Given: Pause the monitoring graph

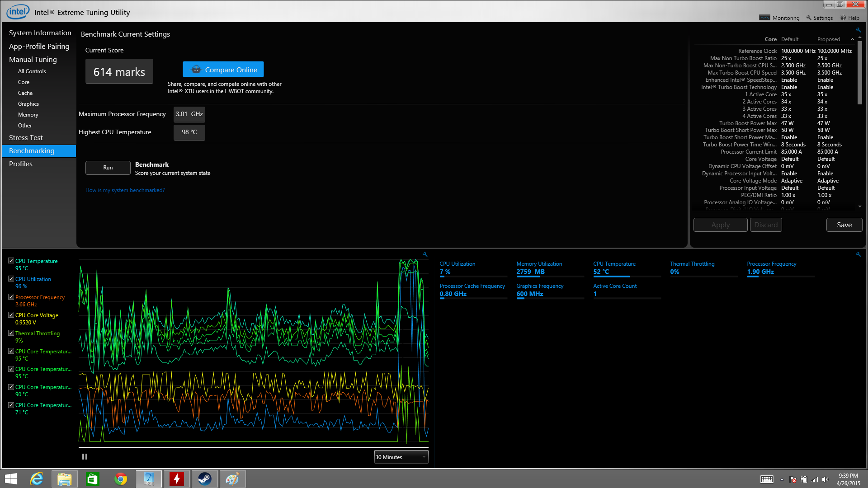Looking at the screenshot, I should point(85,457).
